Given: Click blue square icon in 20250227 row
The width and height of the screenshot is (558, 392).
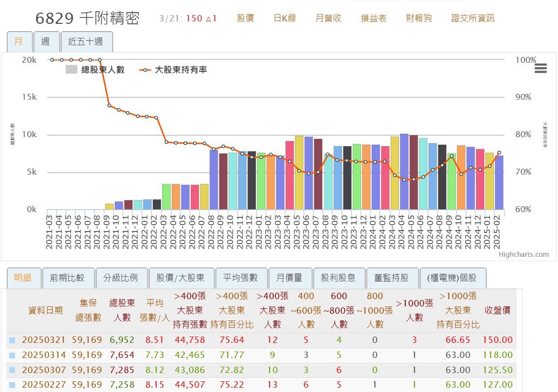Looking at the screenshot, I should 12,385.
